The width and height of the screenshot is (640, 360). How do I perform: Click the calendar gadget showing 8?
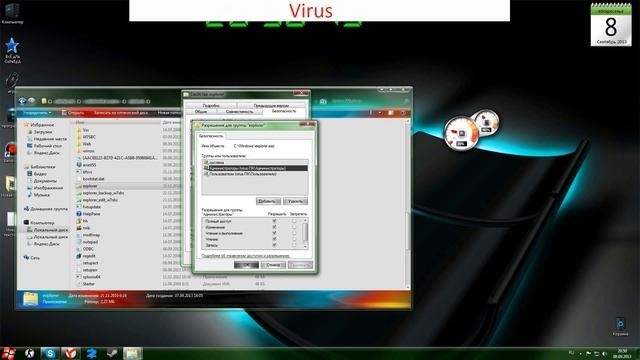(x=611, y=24)
